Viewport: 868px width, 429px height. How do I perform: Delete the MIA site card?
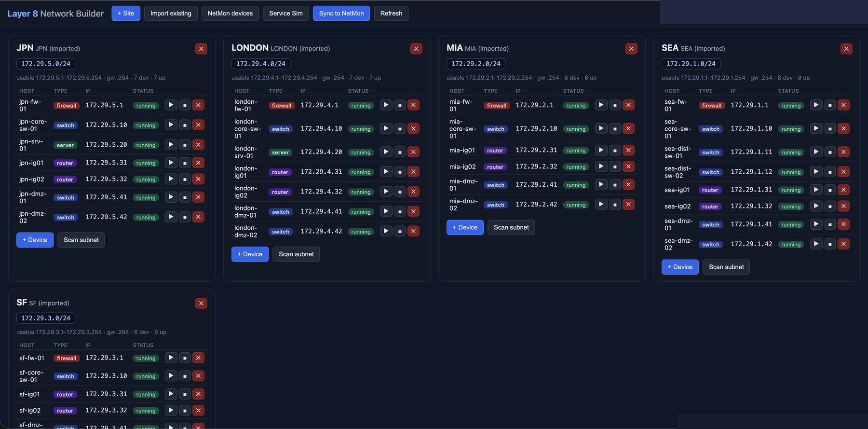[x=631, y=49]
